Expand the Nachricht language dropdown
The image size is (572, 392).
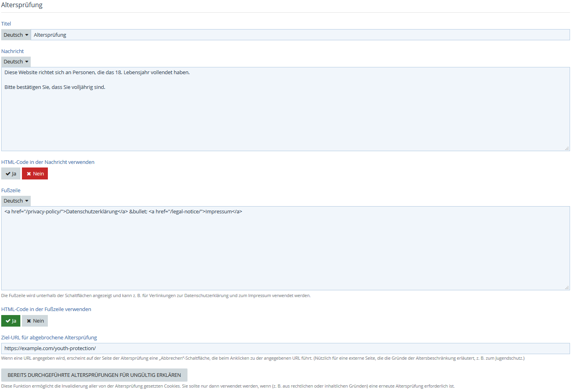click(x=16, y=62)
